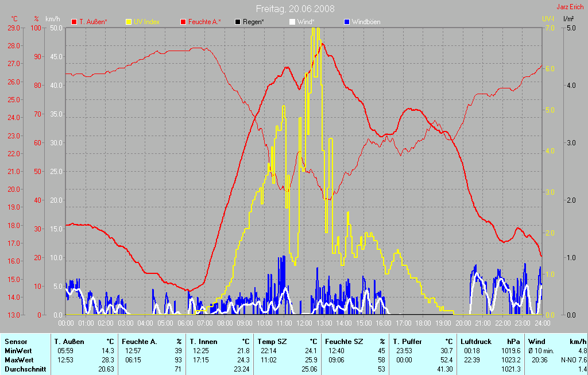Click the red T. Außen legend swatch
The width and height of the screenshot is (588, 375).
coord(74,22)
